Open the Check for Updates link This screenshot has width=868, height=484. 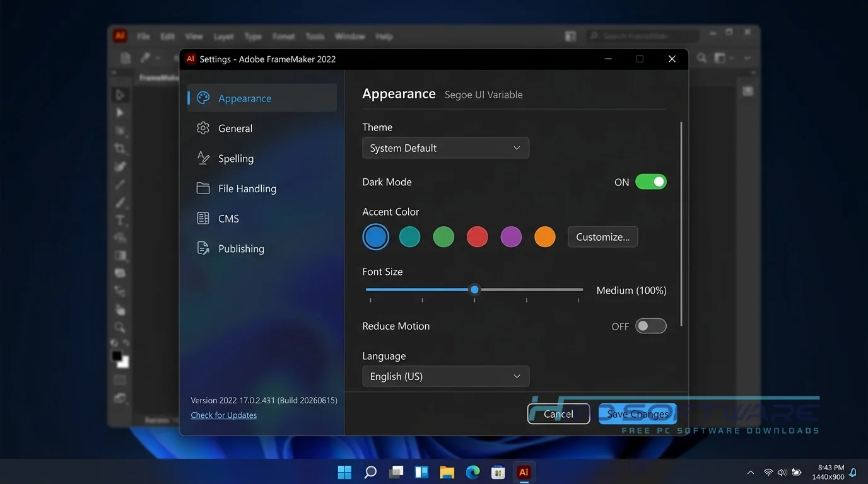click(x=224, y=415)
